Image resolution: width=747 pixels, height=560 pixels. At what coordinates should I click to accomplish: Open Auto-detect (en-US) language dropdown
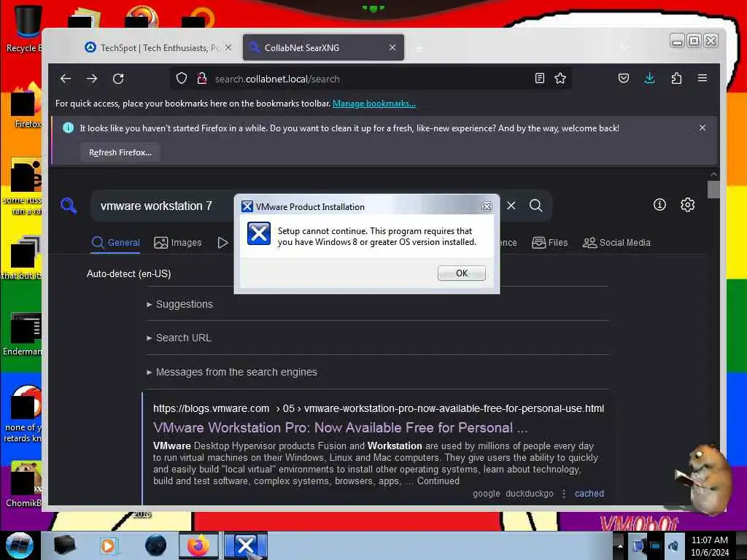(x=128, y=274)
